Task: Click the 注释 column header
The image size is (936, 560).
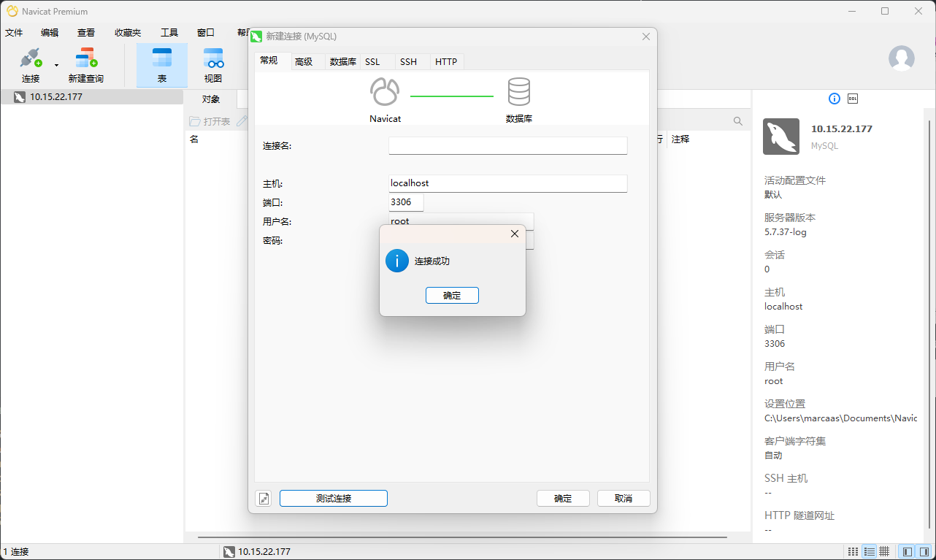Action: tap(680, 139)
